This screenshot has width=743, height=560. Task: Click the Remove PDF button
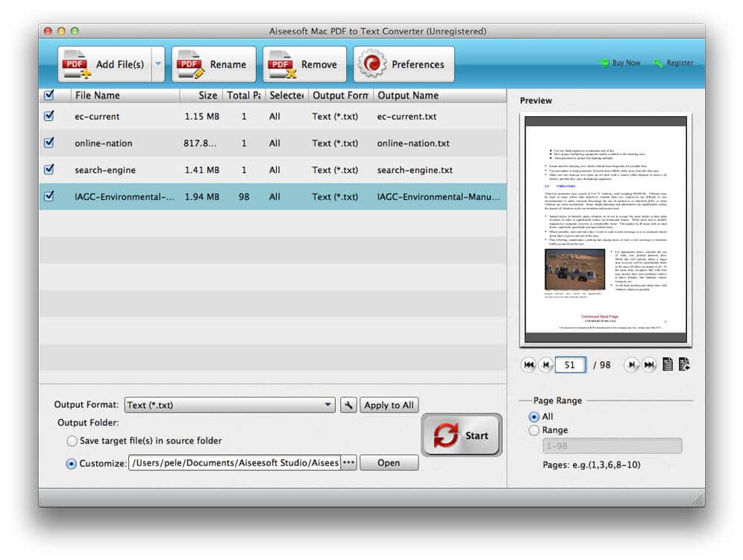coord(304,64)
